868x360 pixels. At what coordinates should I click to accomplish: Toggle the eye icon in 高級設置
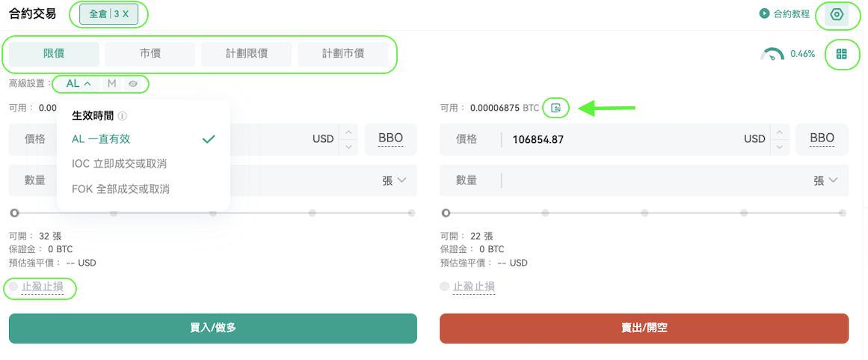[133, 84]
